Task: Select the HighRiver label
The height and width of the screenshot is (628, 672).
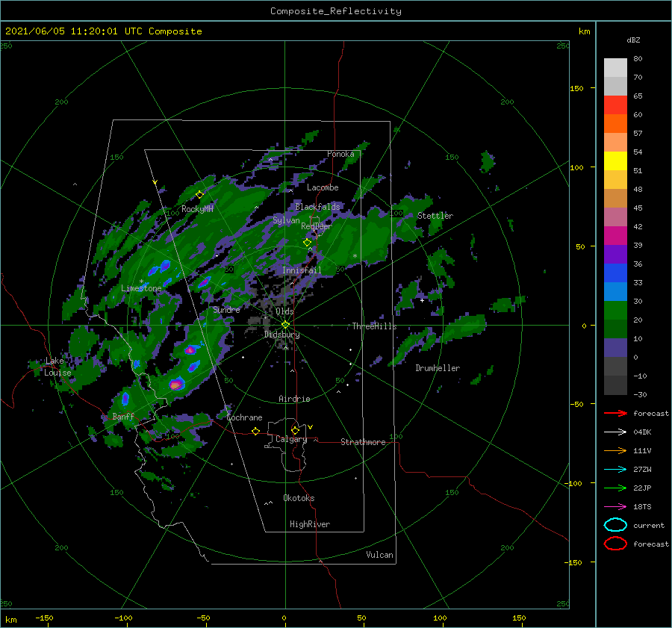Action: tap(310, 524)
